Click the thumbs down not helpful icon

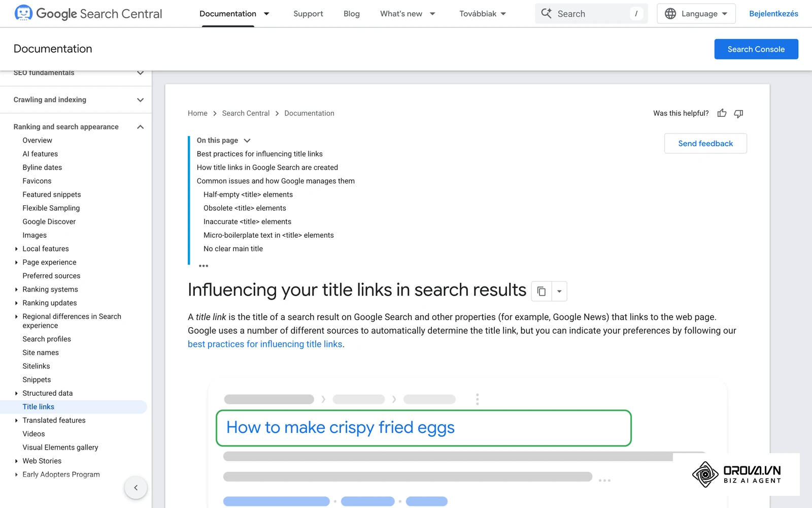click(x=738, y=113)
